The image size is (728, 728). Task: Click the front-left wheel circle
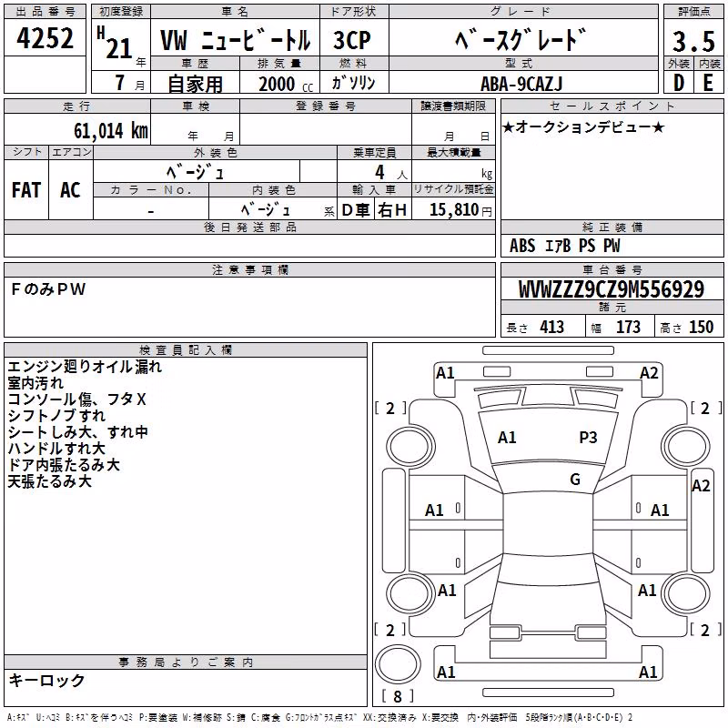click(409, 447)
